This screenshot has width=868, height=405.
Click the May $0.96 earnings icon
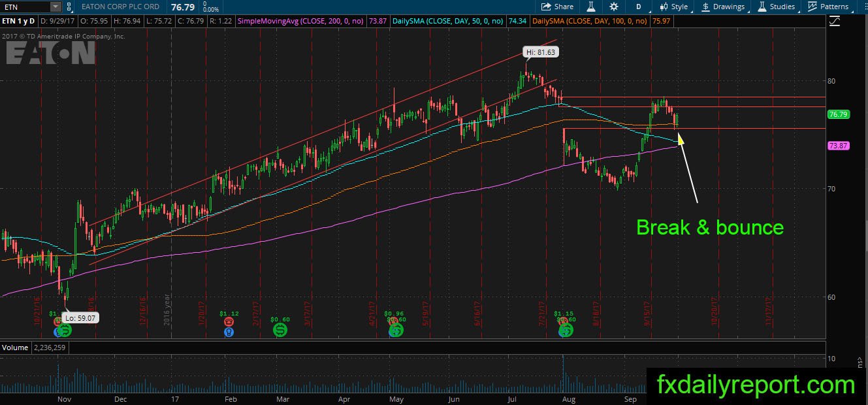click(x=393, y=321)
